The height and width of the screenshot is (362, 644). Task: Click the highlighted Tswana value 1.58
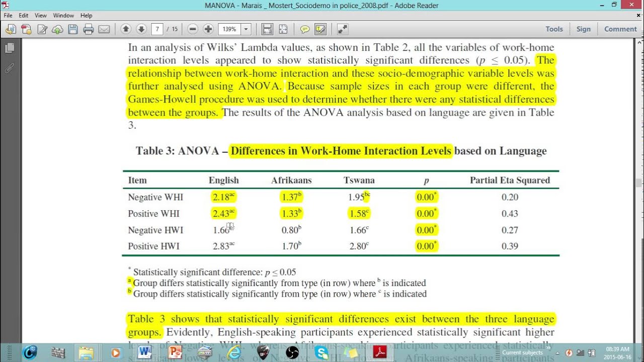(x=359, y=213)
